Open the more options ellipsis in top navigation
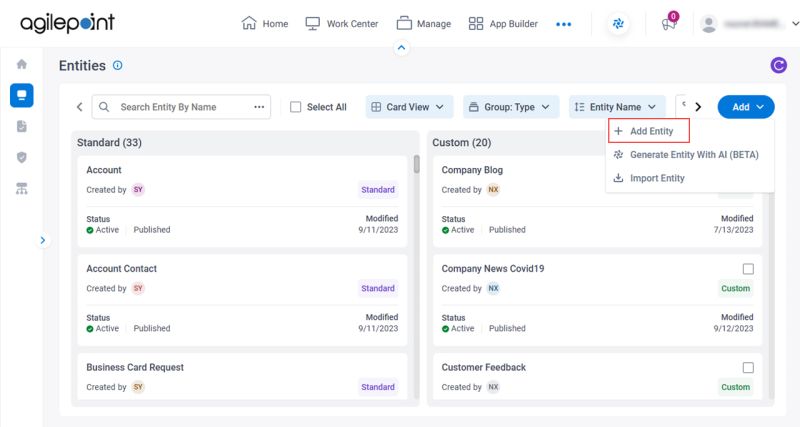 pyautogui.click(x=564, y=24)
